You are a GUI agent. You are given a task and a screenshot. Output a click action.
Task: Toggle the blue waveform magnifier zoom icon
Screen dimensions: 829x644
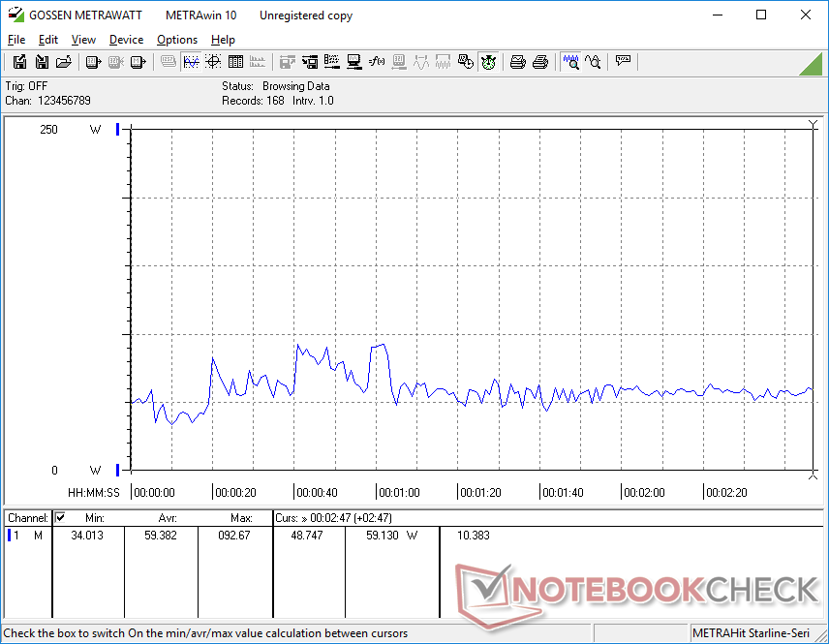571,62
